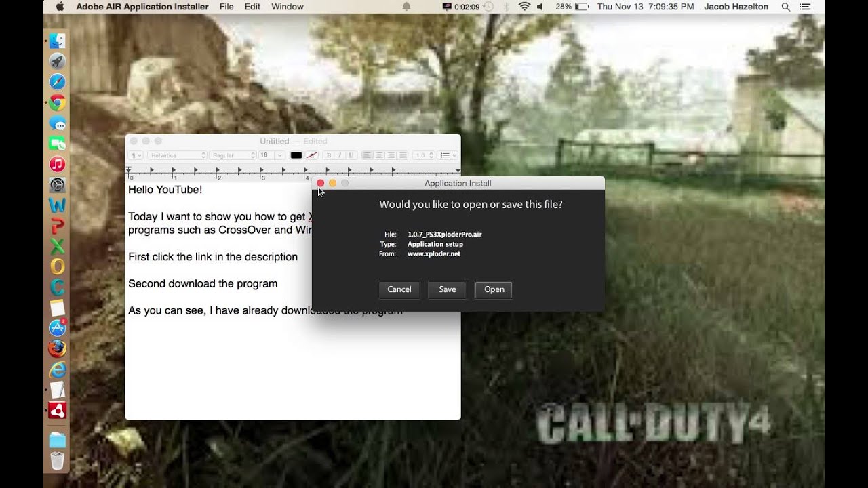Click the Untitled window title

(275, 141)
